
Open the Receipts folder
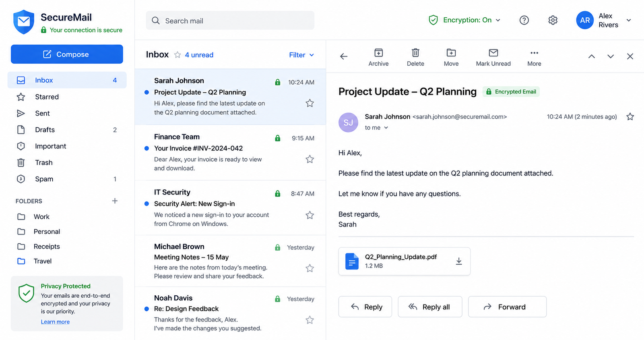pos(67,247)
